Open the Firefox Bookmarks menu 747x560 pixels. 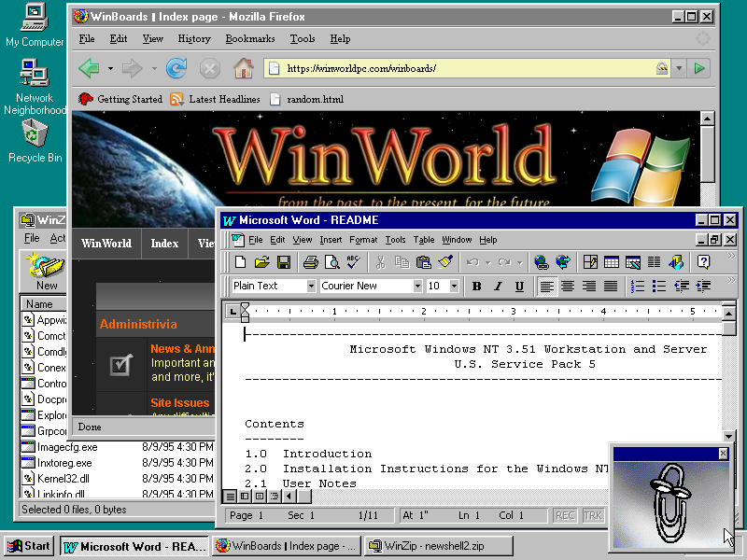coord(250,38)
